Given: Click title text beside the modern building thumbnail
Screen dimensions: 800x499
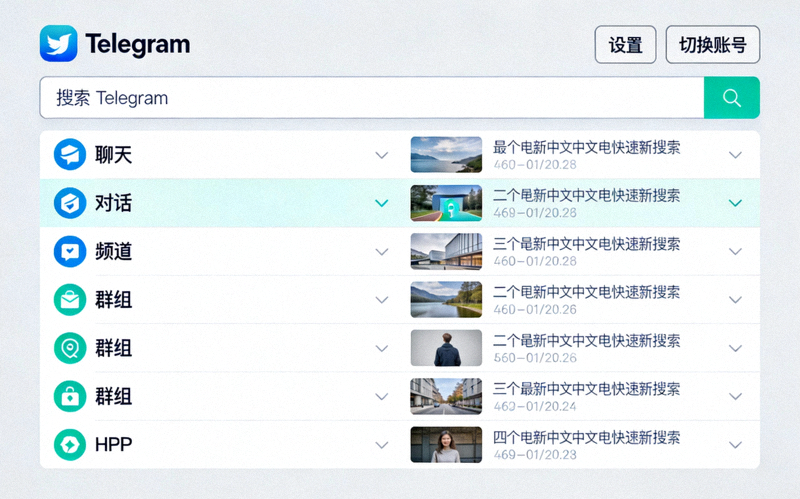Looking at the screenshot, I should tap(586, 244).
